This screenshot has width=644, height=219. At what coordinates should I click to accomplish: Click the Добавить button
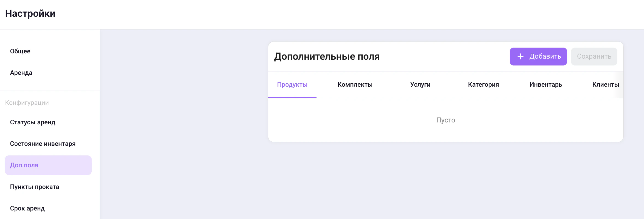538,56
